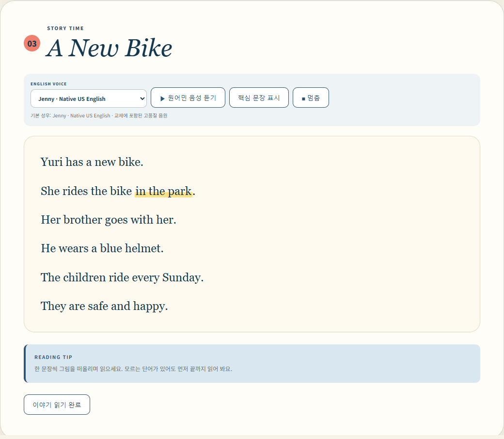
Task: Click the sentence "He wears a blue helmet."
Action: coord(102,248)
